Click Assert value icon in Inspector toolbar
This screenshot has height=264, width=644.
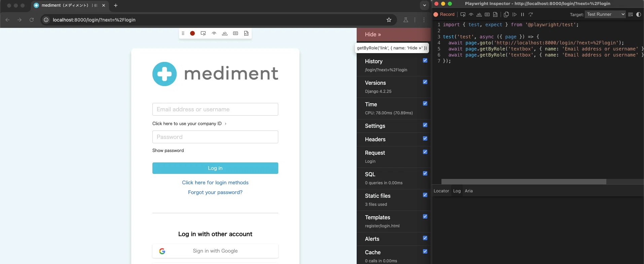(x=487, y=14)
